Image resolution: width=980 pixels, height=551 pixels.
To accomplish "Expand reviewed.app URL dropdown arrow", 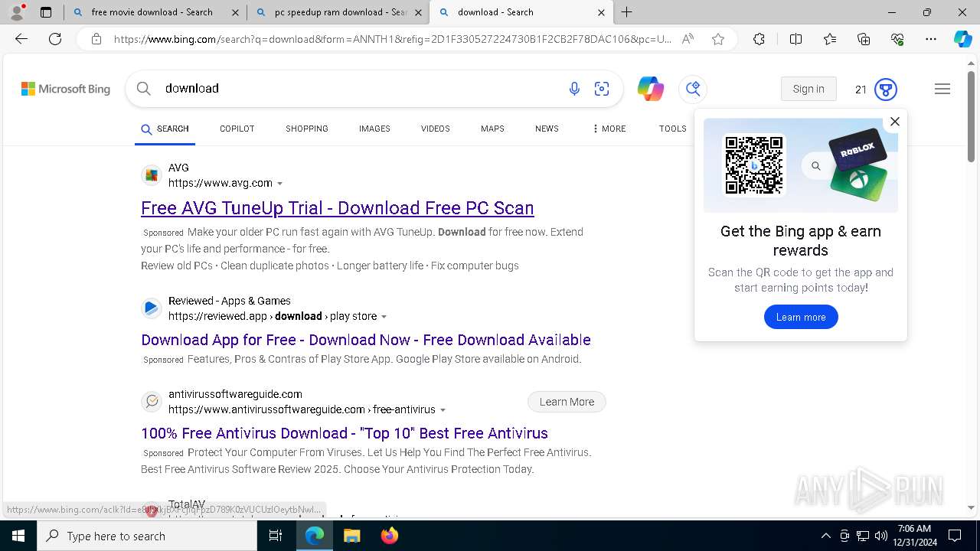I will click(384, 317).
